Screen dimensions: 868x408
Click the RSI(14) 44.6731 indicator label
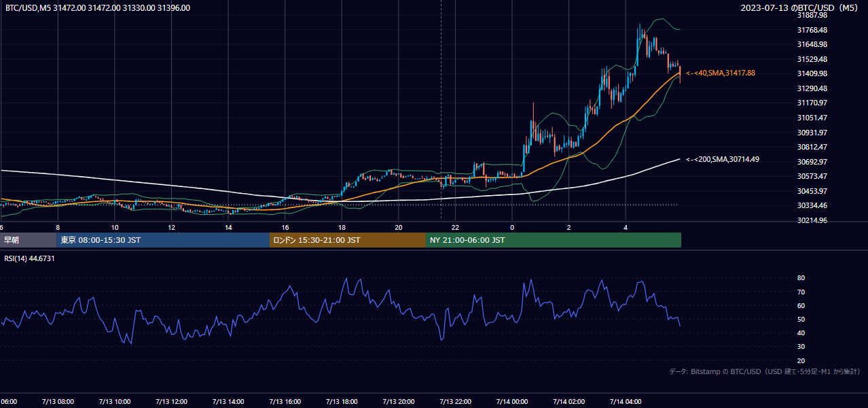(x=30, y=258)
